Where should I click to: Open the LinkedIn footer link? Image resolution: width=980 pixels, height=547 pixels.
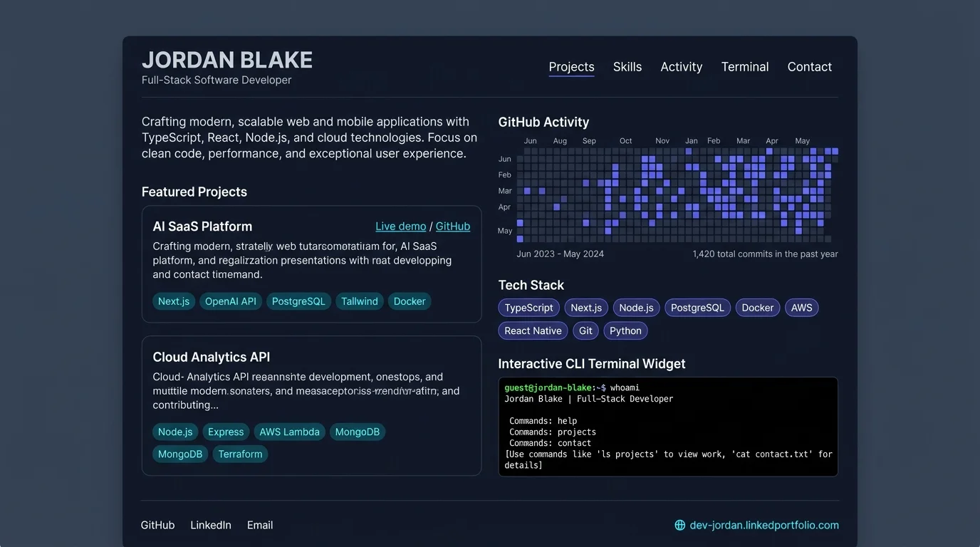click(211, 525)
